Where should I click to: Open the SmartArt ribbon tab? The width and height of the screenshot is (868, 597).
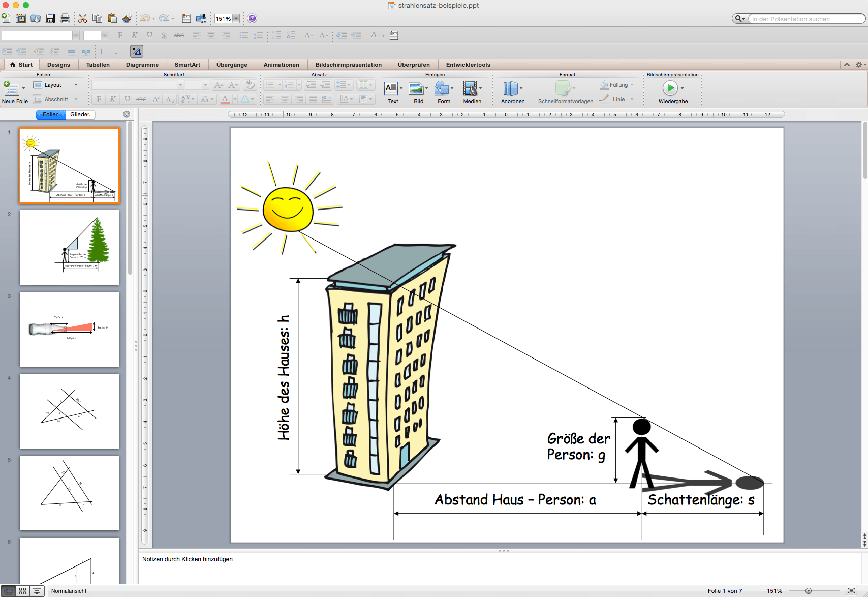188,65
